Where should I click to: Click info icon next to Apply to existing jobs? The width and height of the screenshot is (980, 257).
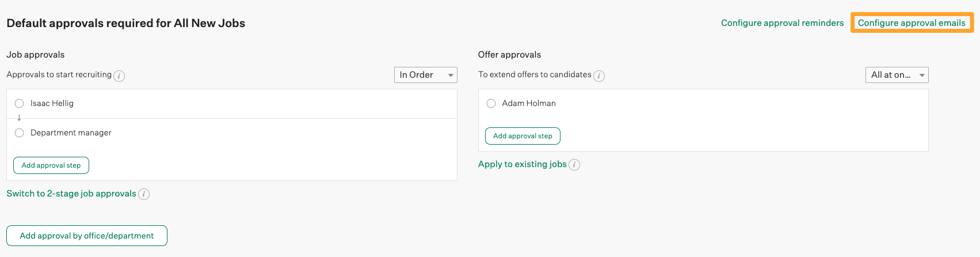click(x=574, y=165)
